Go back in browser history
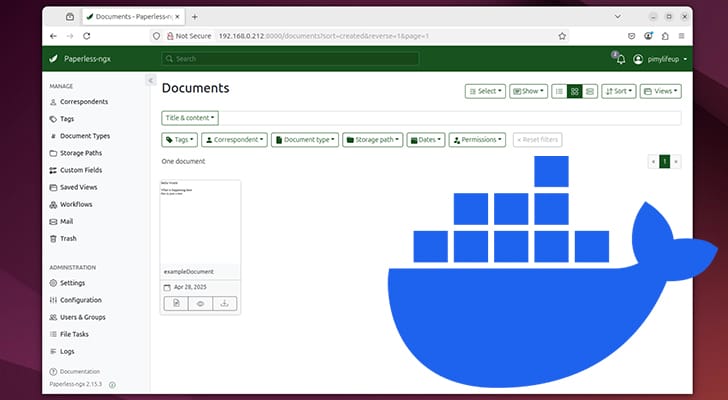This screenshot has width=728, height=400. [x=53, y=36]
